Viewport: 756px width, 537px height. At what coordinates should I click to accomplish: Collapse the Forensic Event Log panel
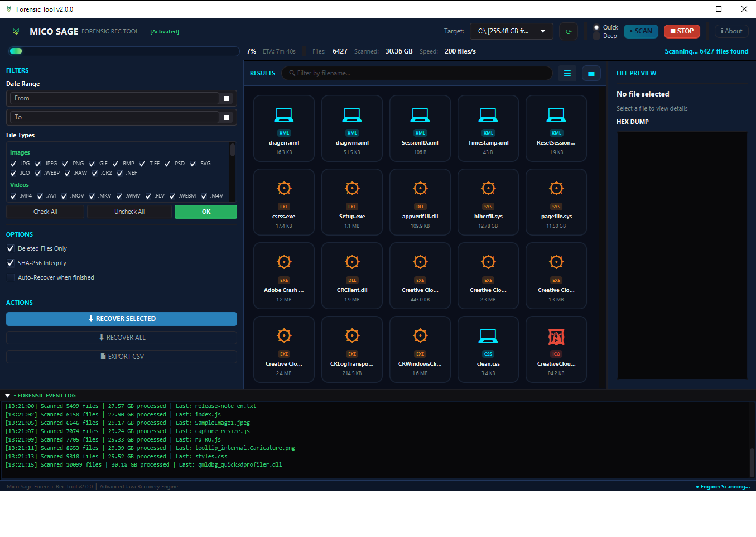pos(8,396)
